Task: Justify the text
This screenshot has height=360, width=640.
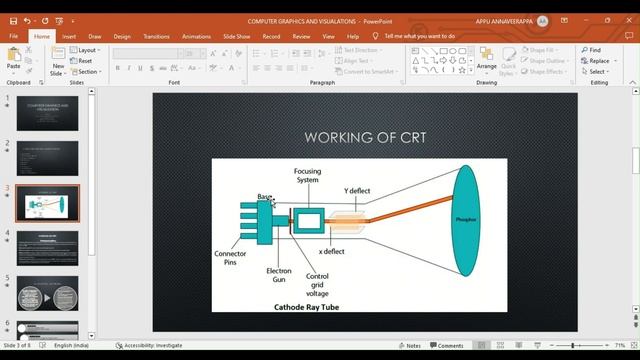Action: coord(290,68)
